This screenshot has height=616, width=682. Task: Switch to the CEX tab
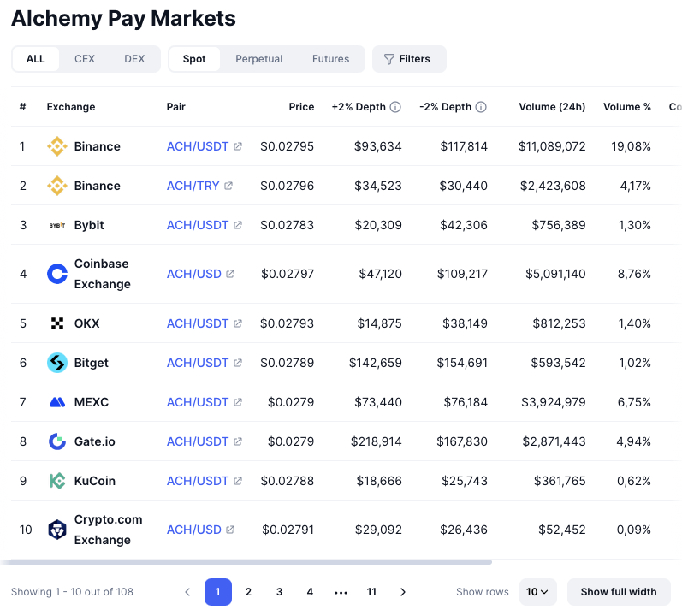tap(85, 59)
